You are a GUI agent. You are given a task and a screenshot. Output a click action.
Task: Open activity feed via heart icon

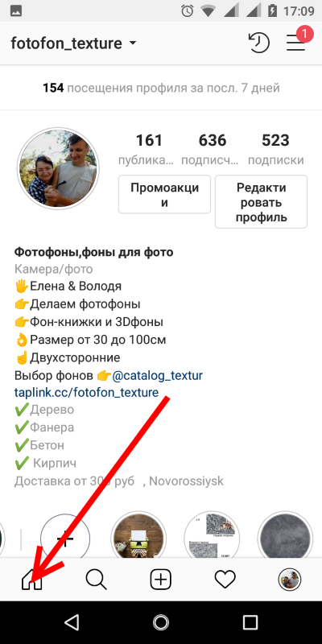[225, 580]
